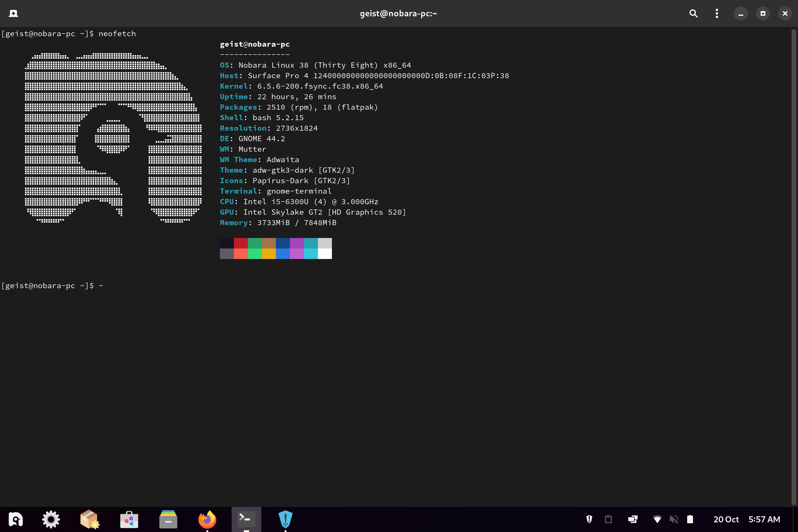Screen dimensions: 798x532
Task: Launch Firefox from the taskbar
Action: coord(207,519)
